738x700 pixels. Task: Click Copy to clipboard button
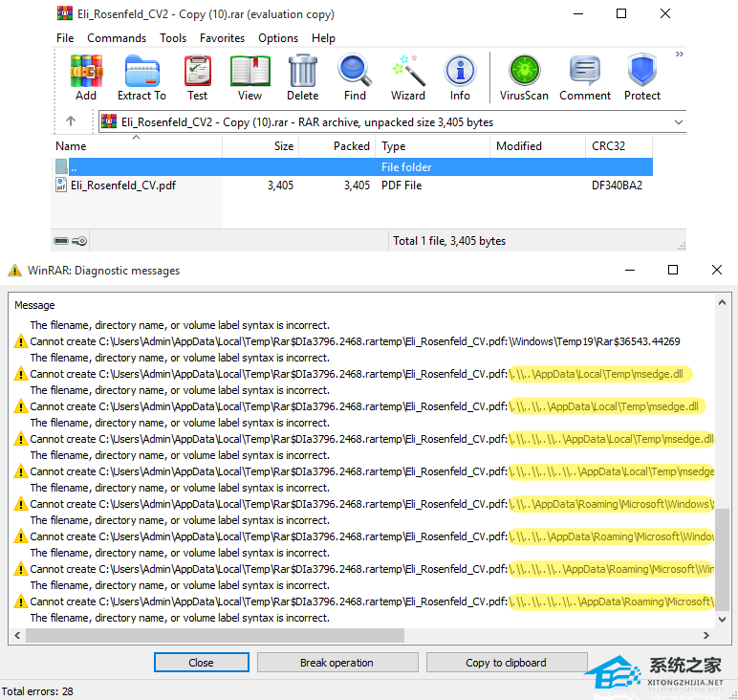point(507,663)
